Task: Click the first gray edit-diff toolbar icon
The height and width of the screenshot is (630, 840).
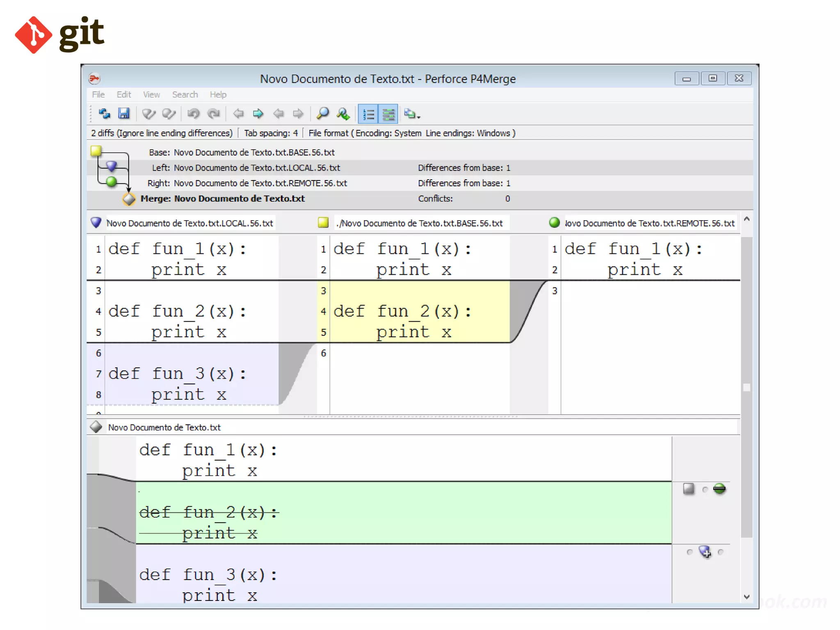Action: pos(148,114)
